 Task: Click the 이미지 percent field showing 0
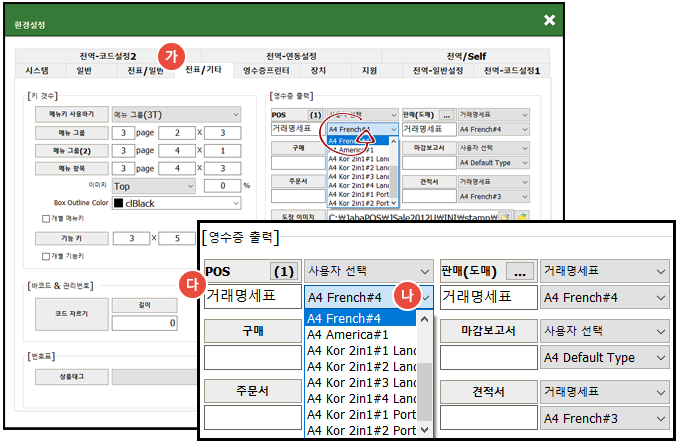[222, 186]
